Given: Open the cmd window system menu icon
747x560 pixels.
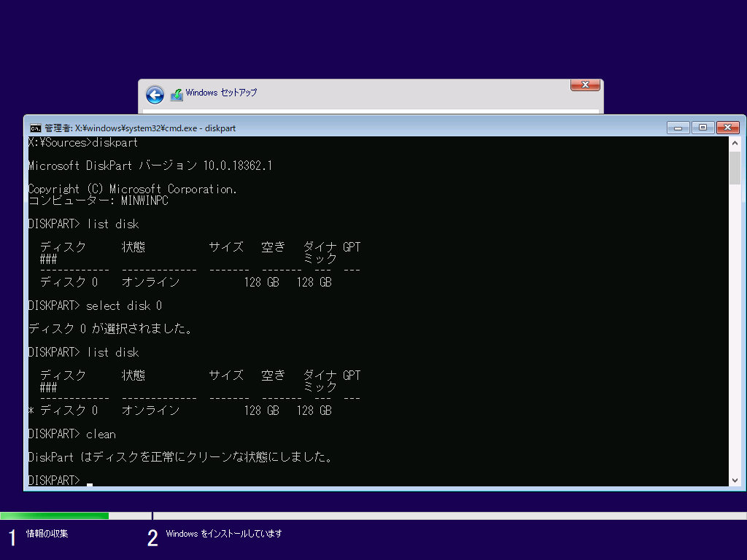Looking at the screenshot, I should click(35, 128).
